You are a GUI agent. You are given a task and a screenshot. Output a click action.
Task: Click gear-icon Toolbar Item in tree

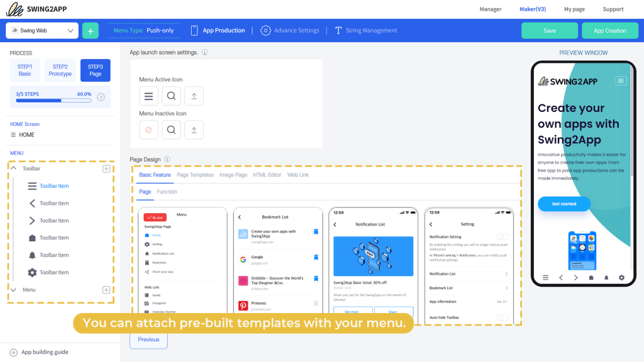click(48, 272)
